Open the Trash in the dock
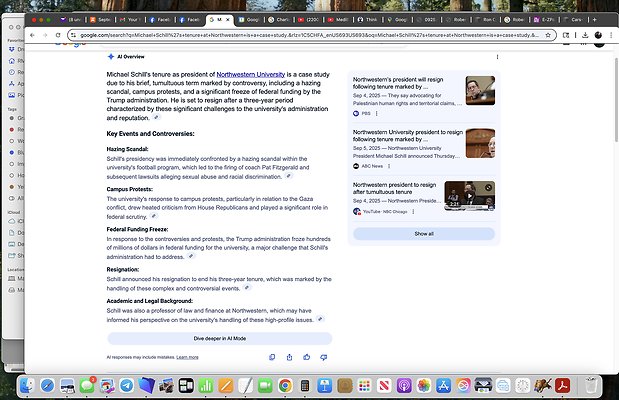 [x=591, y=385]
